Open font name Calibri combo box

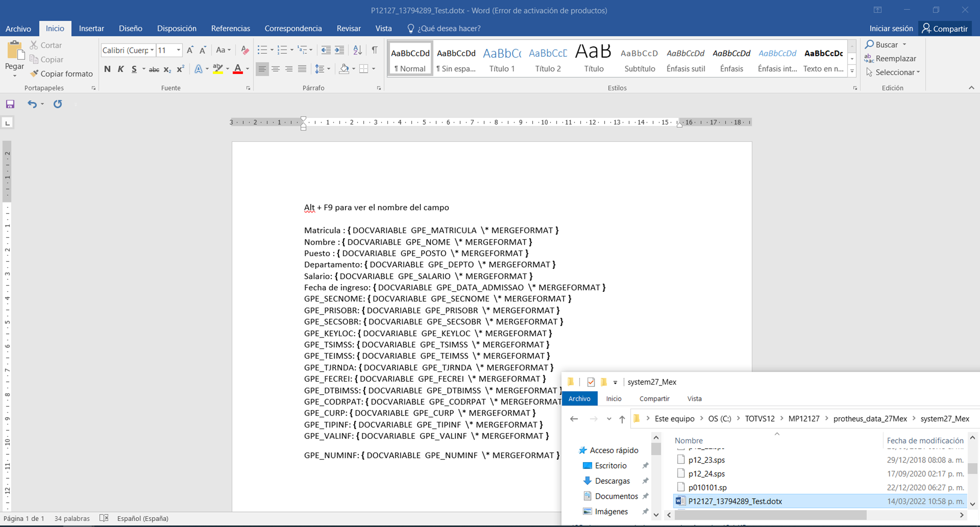[128, 50]
